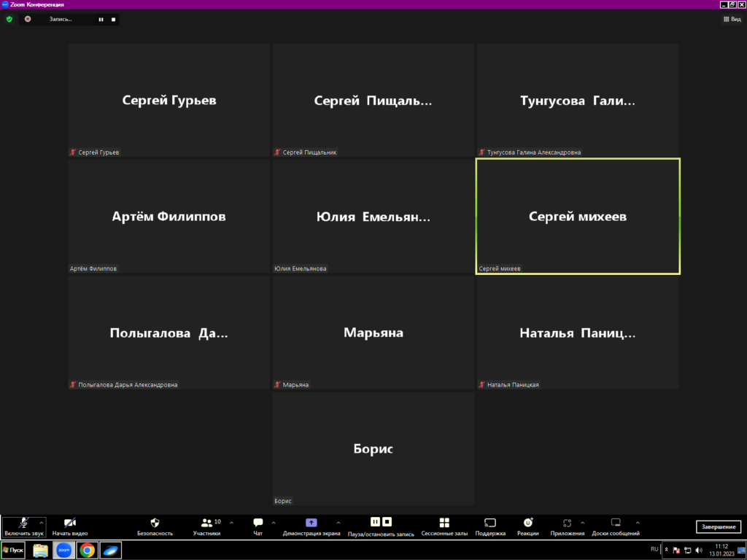
Task: Click the Завершение end meeting button
Action: pyautogui.click(x=719, y=526)
